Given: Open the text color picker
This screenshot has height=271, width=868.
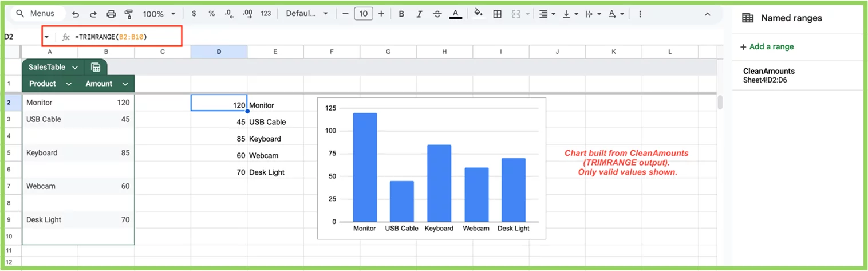Looking at the screenshot, I should point(456,14).
